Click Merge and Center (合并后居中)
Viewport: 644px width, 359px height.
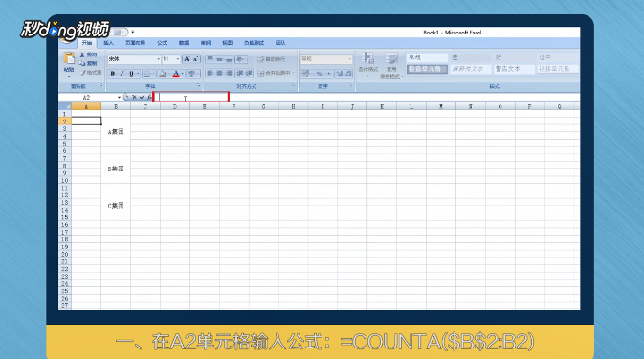274,73
